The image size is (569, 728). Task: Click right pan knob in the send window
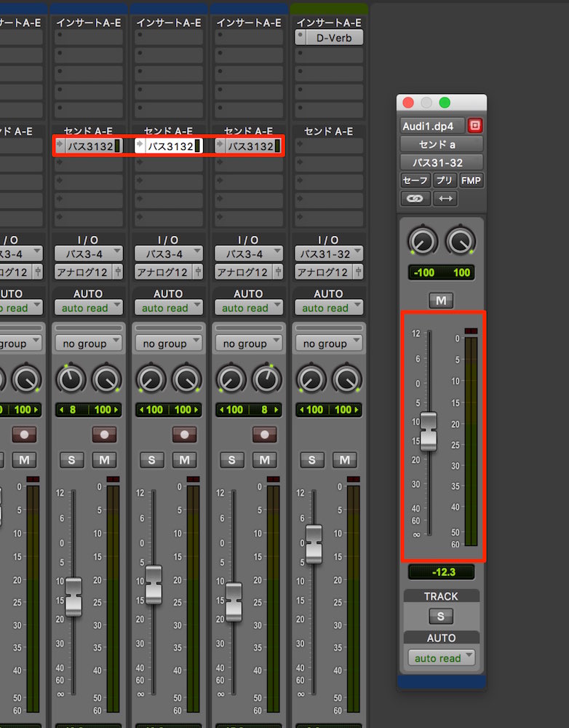(460, 241)
